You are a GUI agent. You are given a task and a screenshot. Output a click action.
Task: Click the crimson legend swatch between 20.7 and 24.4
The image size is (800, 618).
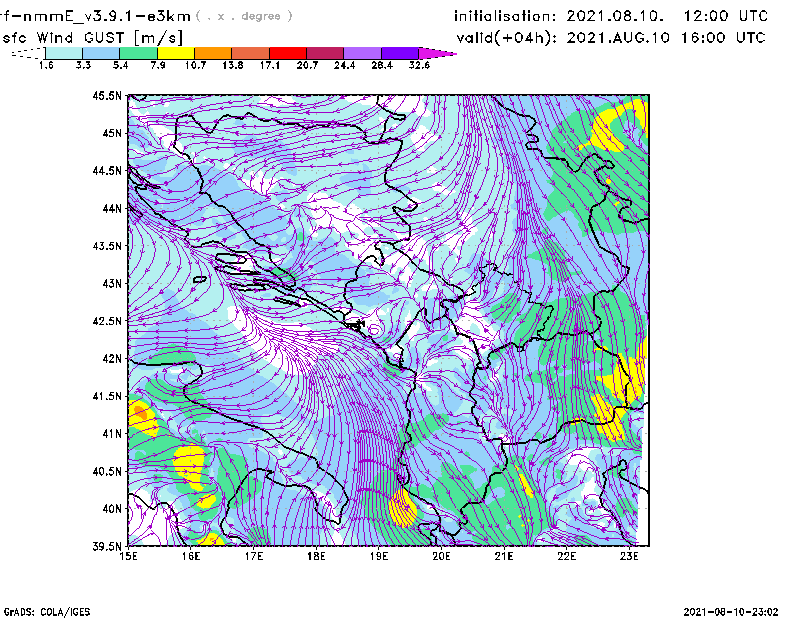(325, 53)
